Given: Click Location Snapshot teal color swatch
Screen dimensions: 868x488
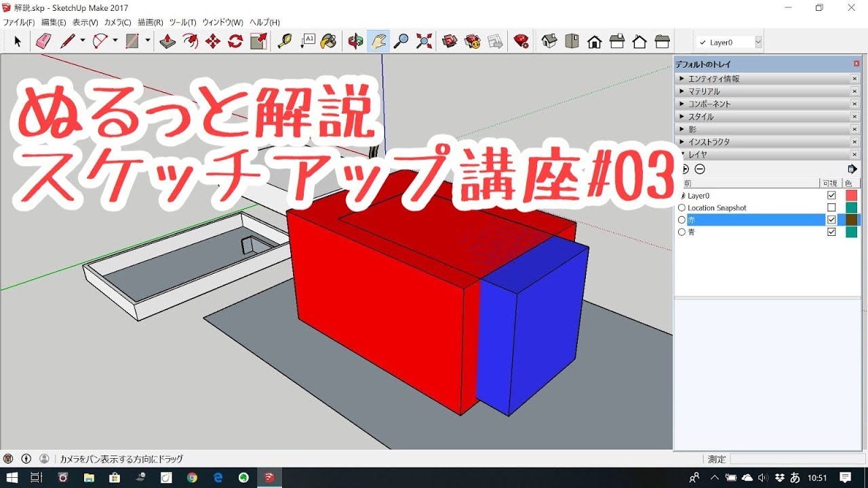Looking at the screenshot, I should [x=851, y=207].
